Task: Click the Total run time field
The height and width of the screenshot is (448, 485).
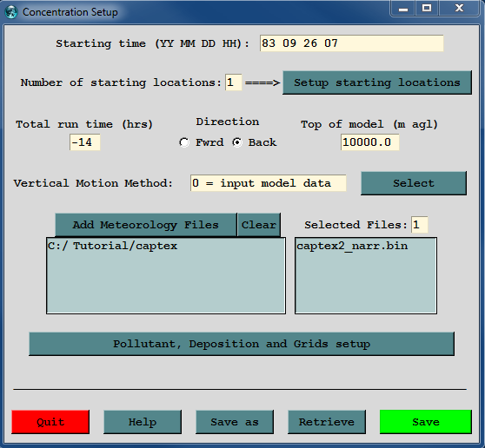Action: pyautogui.click(x=85, y=142)
